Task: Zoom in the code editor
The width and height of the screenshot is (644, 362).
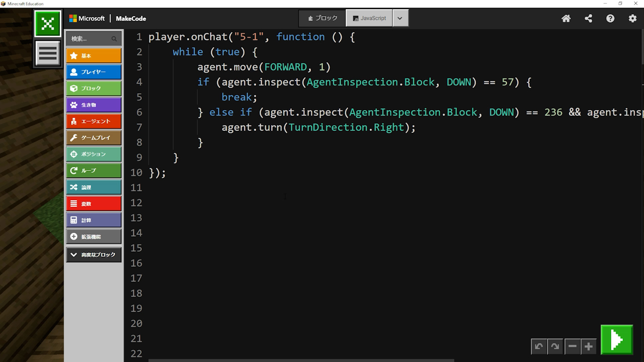Action: click(x=588, y=346)
